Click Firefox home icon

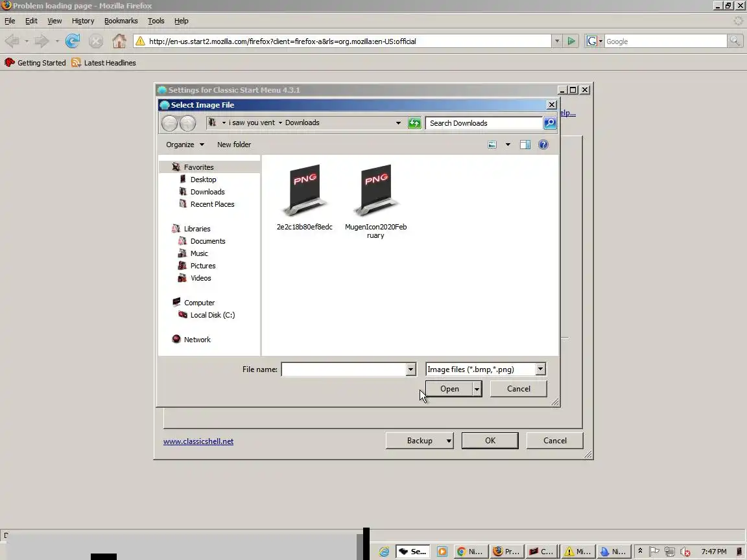[119, 41]
